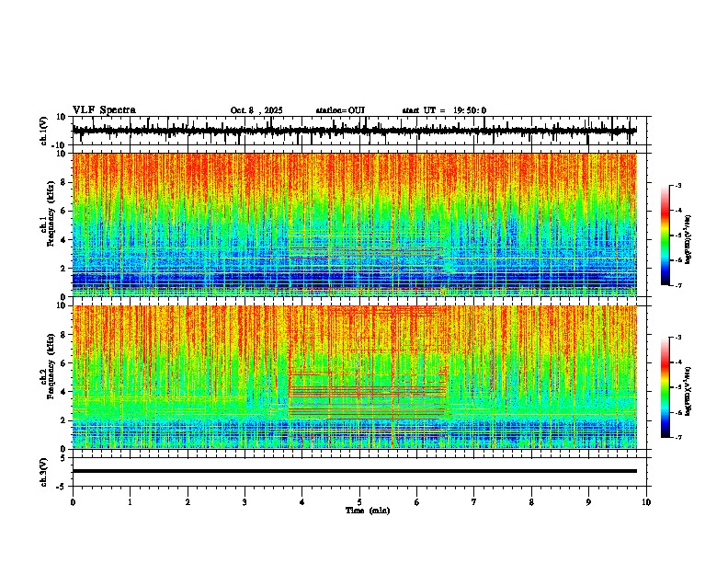Click the ch.1(V) waveform trace panel
This screenshot has height=563, width=728.
359,131
